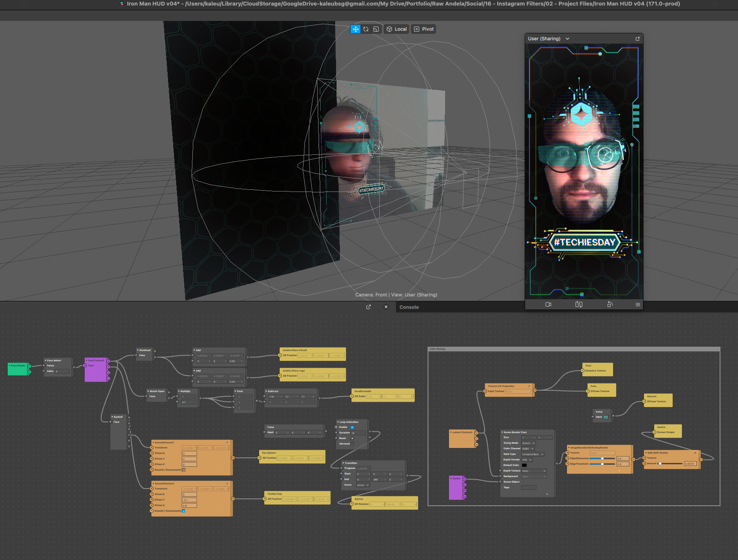
Task: Adjust the EdgeThreshold slider
Action: pyautogui.click(x=602, y=464)
